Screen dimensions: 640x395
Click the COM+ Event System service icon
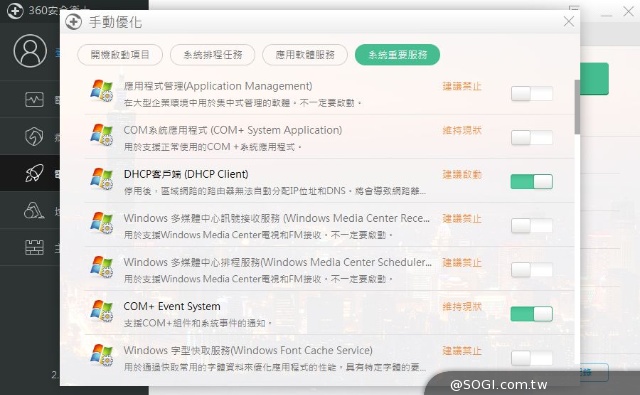coord(101,311)
